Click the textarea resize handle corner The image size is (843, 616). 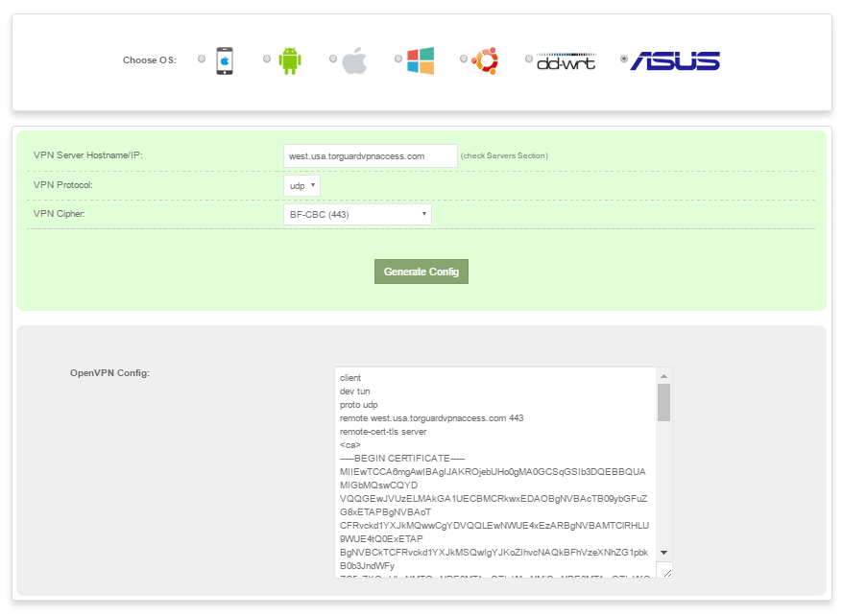tap(665, 572)
